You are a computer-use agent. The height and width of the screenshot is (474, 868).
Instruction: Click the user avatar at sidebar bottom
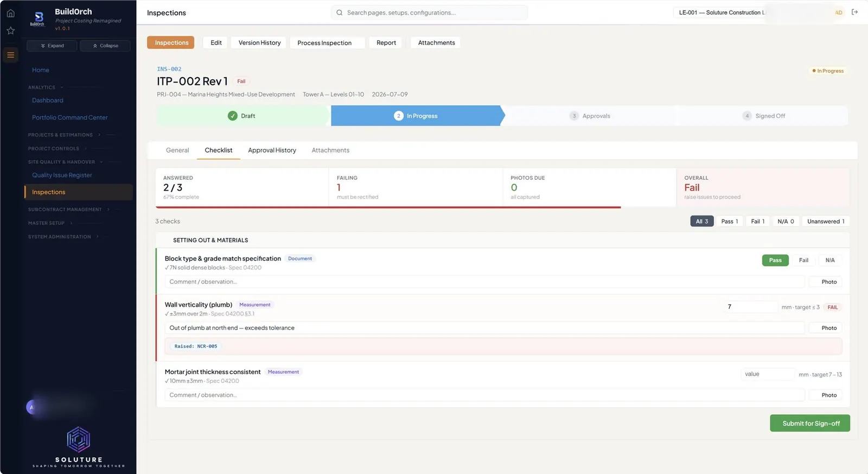tap(31, 407)
